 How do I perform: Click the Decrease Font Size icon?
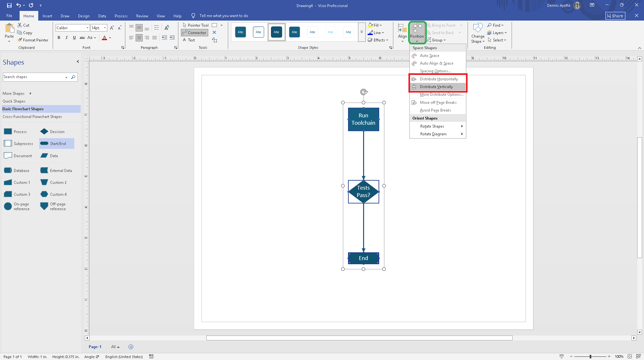point(119,28)
